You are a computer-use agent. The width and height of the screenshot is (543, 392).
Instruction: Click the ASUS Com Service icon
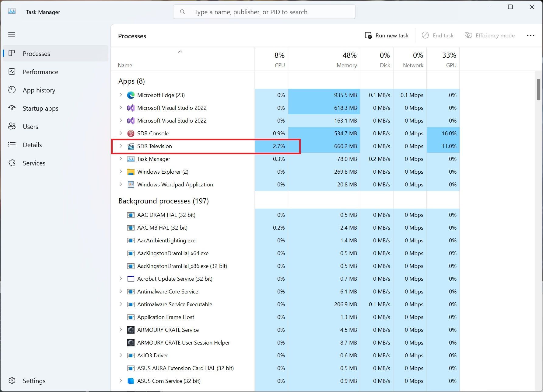pos(131,381)
